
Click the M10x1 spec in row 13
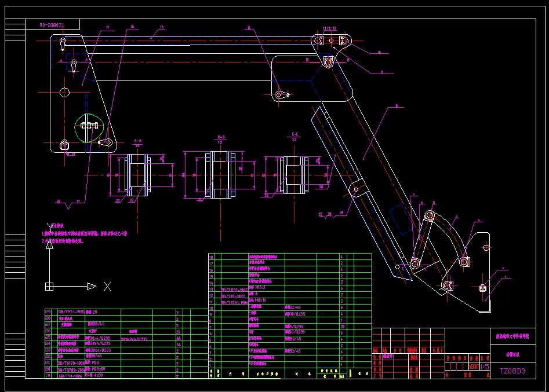pyautogui.click(x=260, y=287)
